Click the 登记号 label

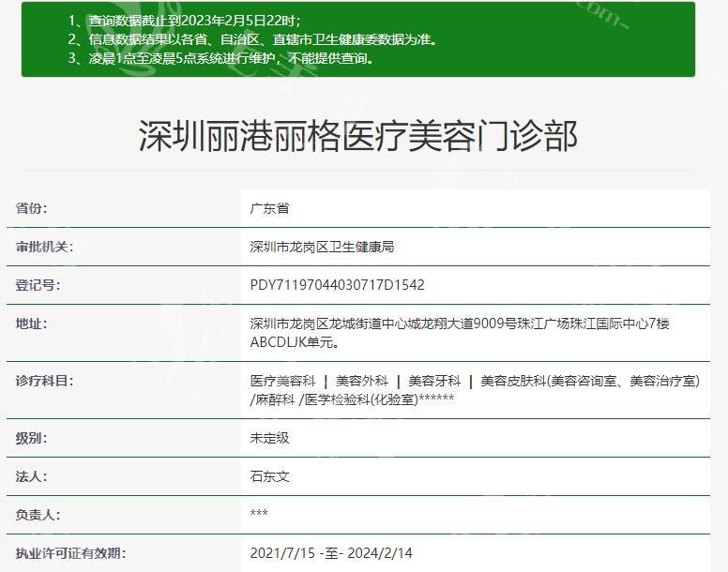click(38, 285)
